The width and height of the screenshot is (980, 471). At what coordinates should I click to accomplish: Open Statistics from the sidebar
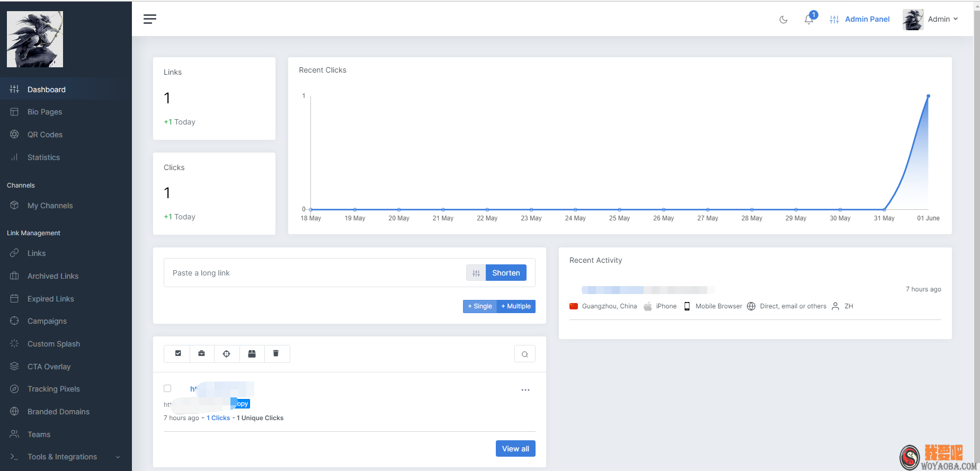43,157
